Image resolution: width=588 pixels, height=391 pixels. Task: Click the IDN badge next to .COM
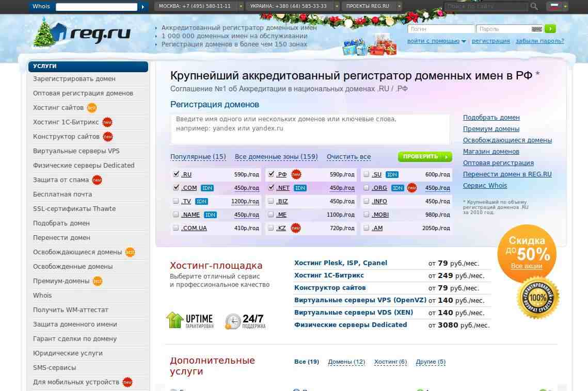point(207,188)
